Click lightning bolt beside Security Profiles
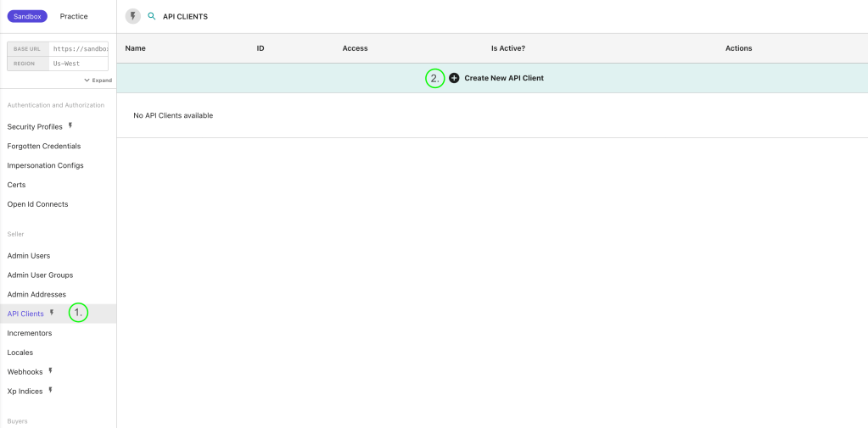The width and height of the screenshot is (868, 428). (x=70, y=126)
